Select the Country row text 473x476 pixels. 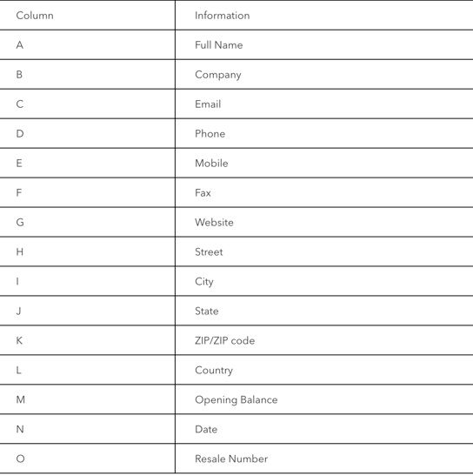coord(214,371)
